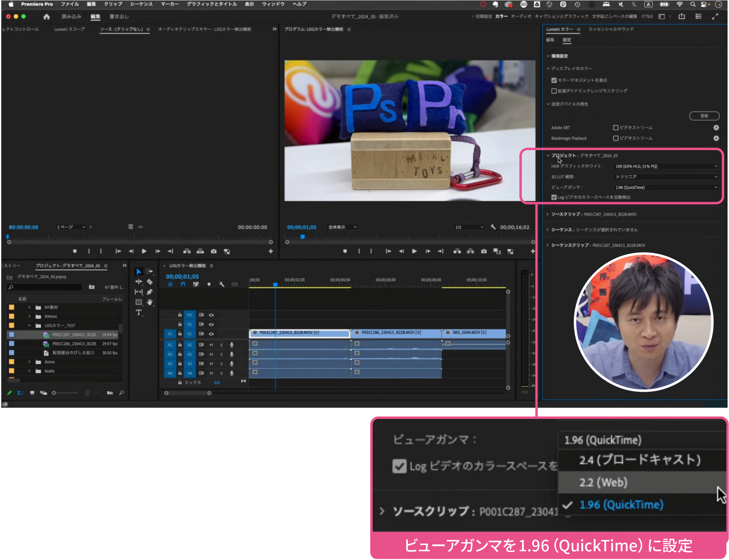The width and height of the screenshot is (729, 560).
Task: Open Adobe SRT settings gear
Action: 716,128
